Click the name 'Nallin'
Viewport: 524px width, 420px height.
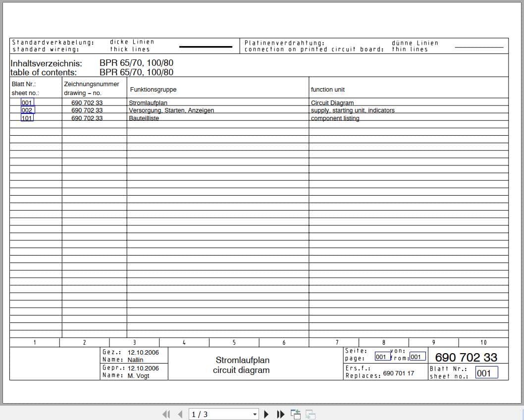click(135, 360)
